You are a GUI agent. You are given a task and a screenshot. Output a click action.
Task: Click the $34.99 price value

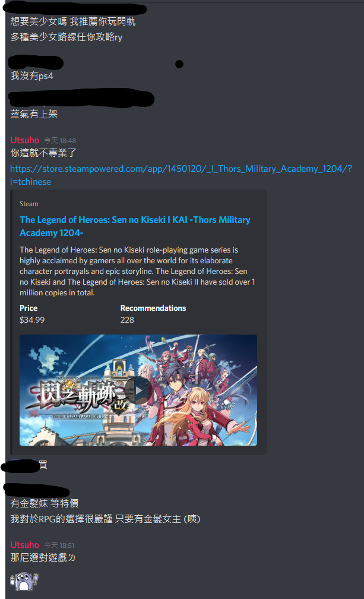pos(32,320)
